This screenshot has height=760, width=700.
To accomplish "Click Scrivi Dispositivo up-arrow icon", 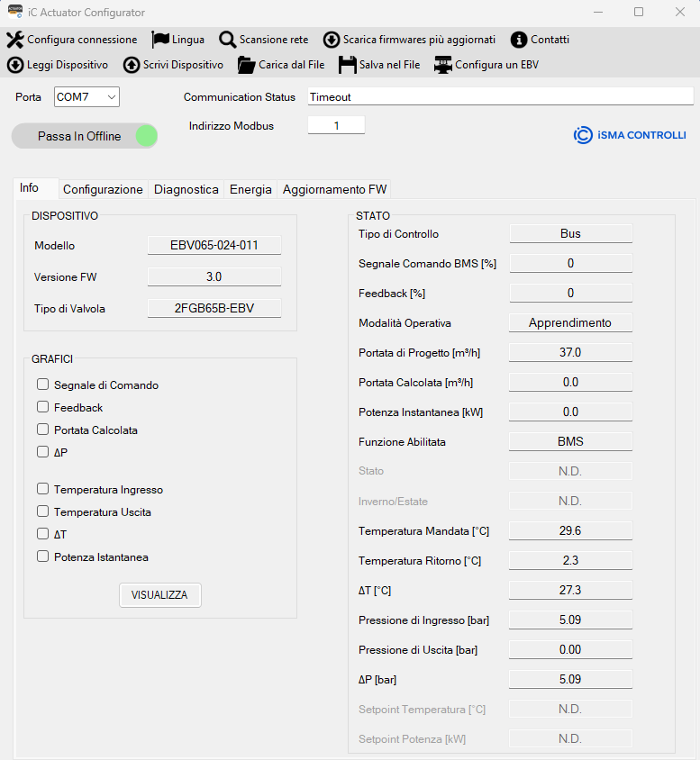I will pos(132,65).
